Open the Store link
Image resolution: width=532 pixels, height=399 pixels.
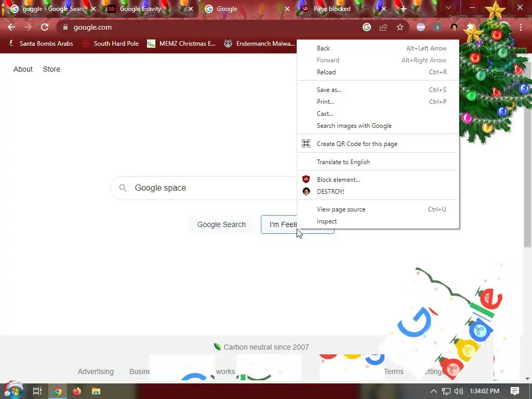[51, 69]
